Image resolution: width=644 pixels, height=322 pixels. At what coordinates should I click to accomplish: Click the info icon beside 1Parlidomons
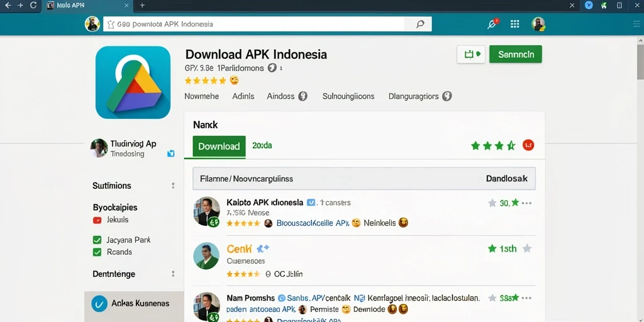[272, 68]
